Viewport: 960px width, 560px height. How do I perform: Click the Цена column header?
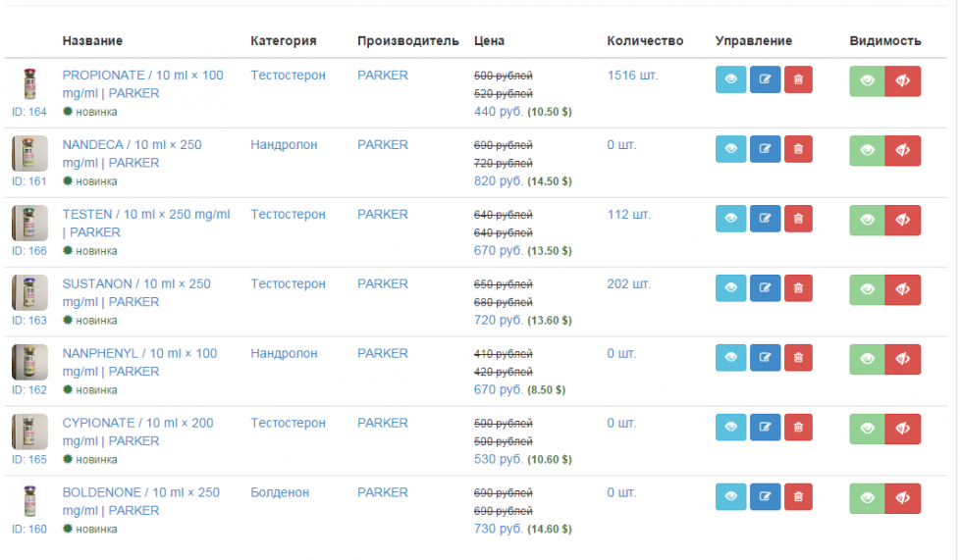pos(489,40)
